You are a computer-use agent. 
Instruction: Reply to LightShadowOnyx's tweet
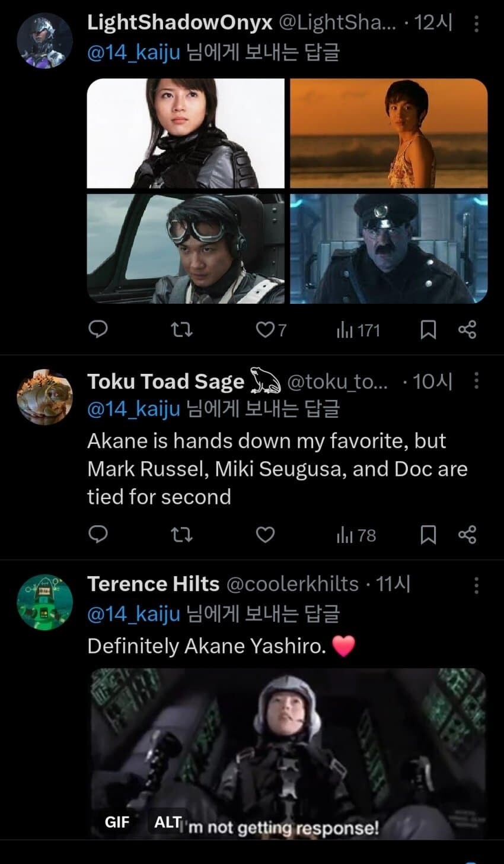click(98, 329)
